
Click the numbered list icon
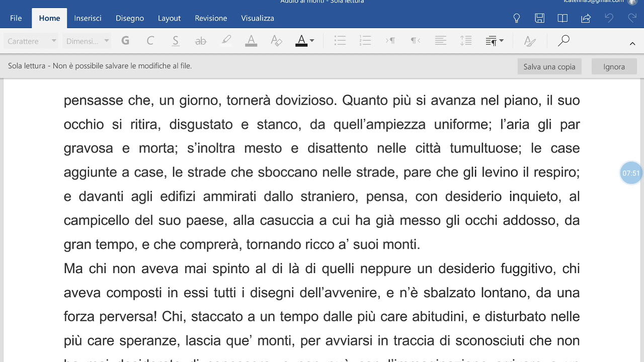click(365, 41)
